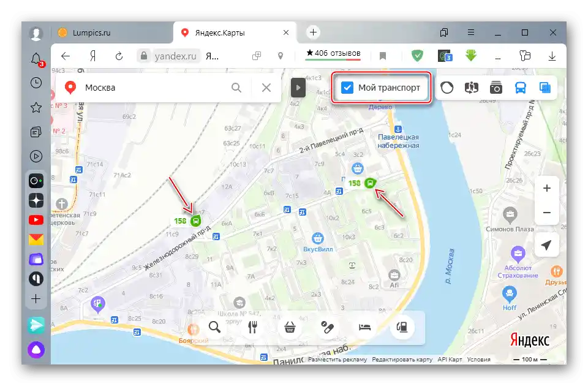This screenshot has height=386, width=588.
Task: Open browser main menu hamburger
Action: tap(471, 32)
